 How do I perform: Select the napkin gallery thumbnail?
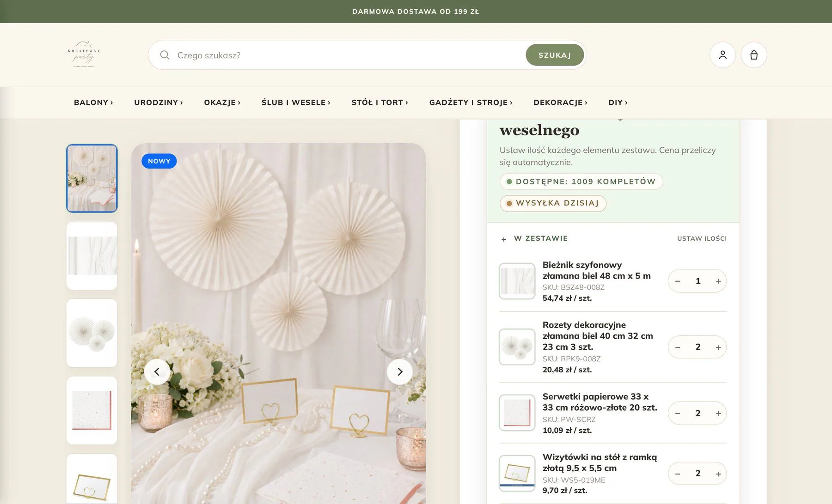92,411
